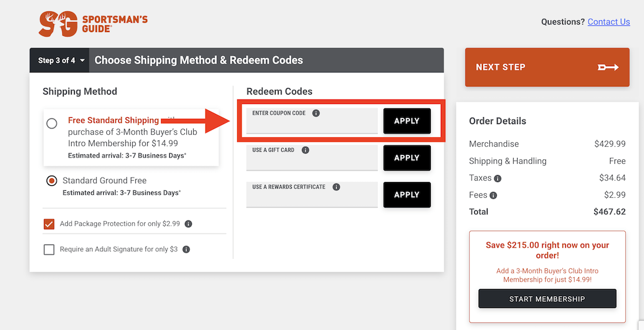Check Require an Adult Signature checkbox
Viewport: 644px width, 330px height.
49,249
